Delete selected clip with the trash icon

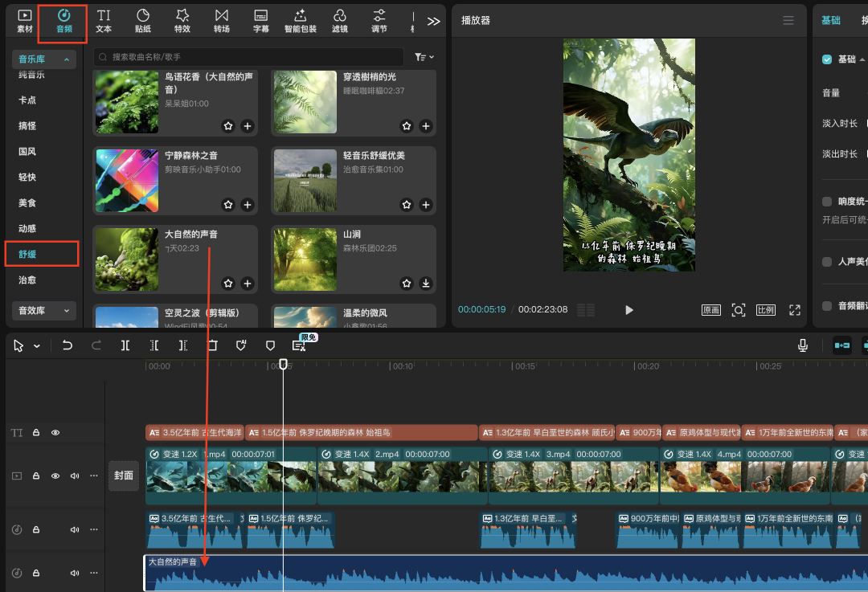click(212, 345)
